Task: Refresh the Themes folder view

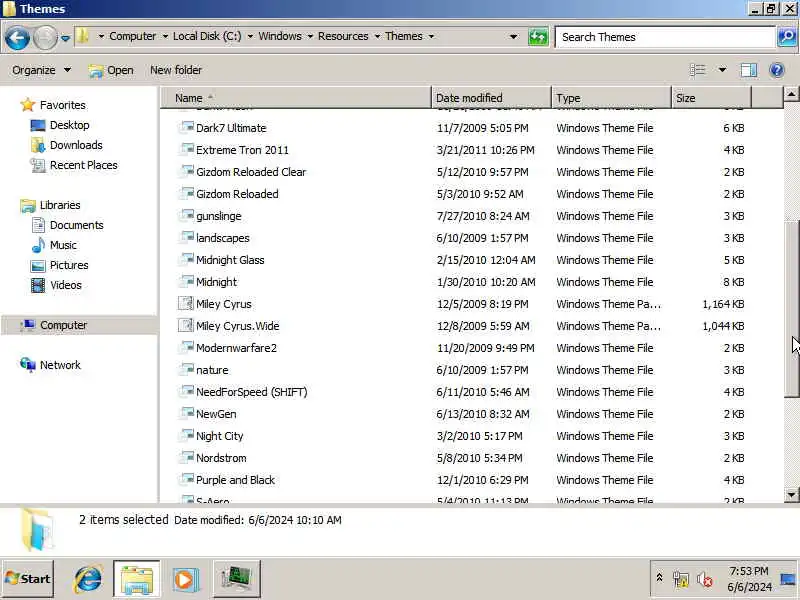Action: click(x=538, y=37)
